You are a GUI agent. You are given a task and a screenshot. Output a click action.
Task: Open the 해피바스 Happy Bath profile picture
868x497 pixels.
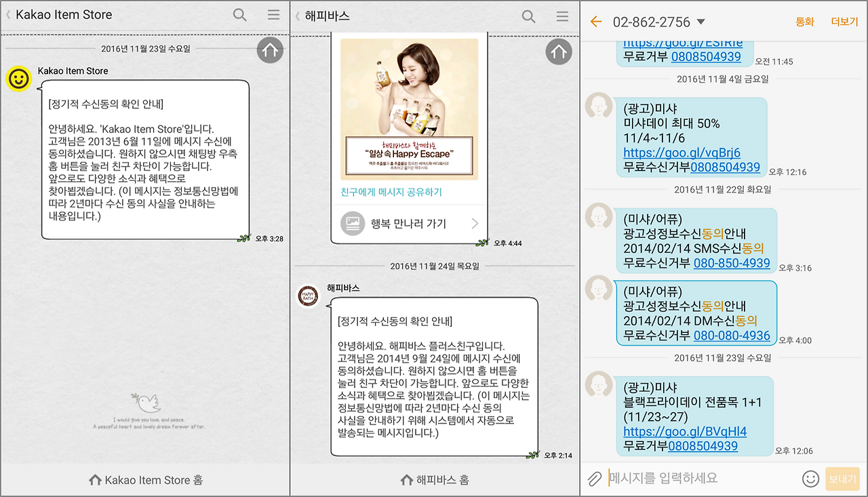pyautogui.click(x=308, y=296)
